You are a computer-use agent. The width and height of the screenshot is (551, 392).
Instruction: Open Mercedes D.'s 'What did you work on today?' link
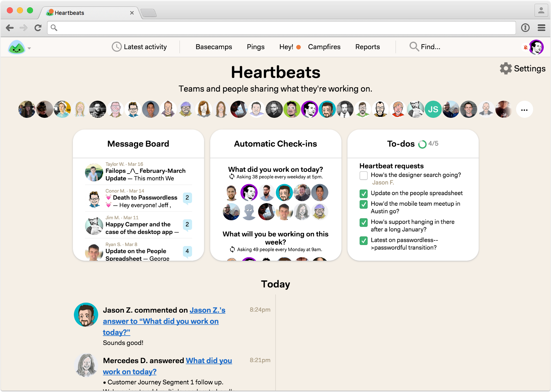pos(167,366)
